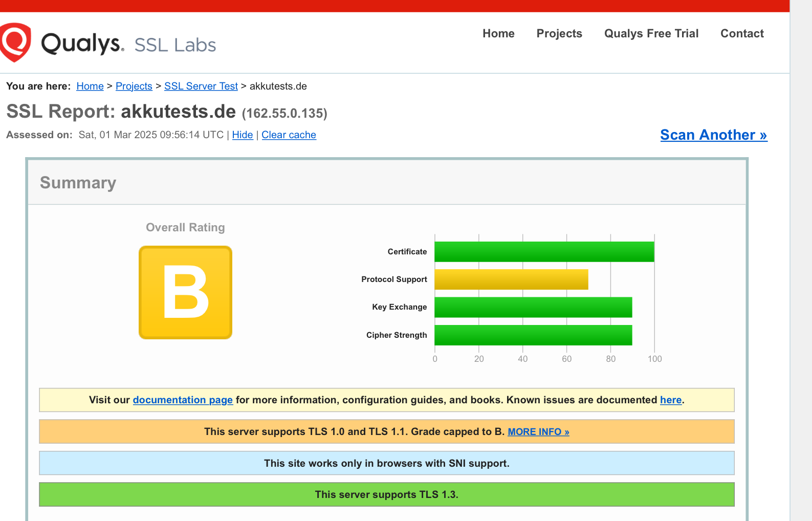The image size is (812, 521).
Task: Click the yellow Protocol Support score bar
Action: [x=512, y=279]
